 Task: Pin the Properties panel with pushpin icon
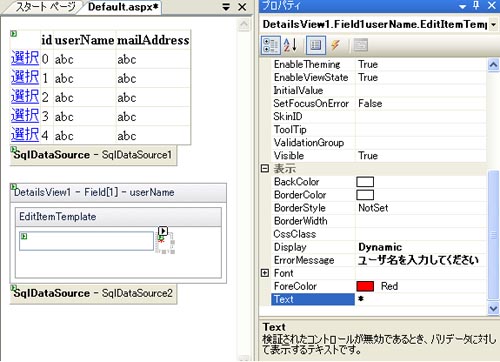(x=476, y=5)
